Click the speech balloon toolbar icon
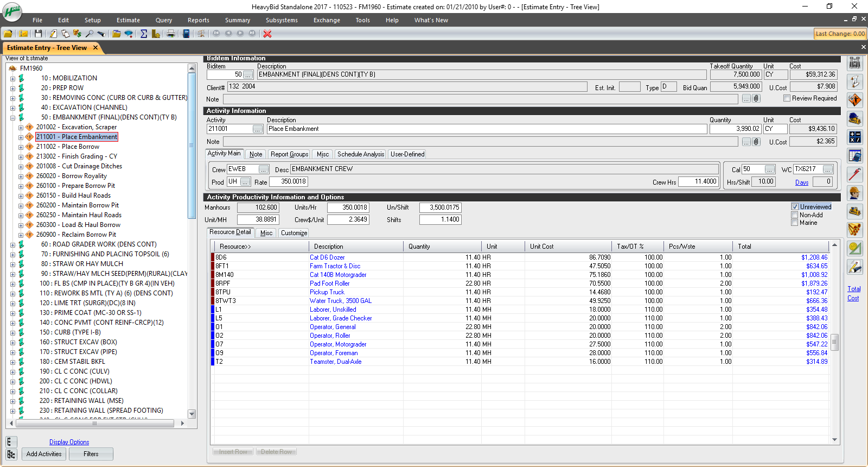 [x=129, y=34]
